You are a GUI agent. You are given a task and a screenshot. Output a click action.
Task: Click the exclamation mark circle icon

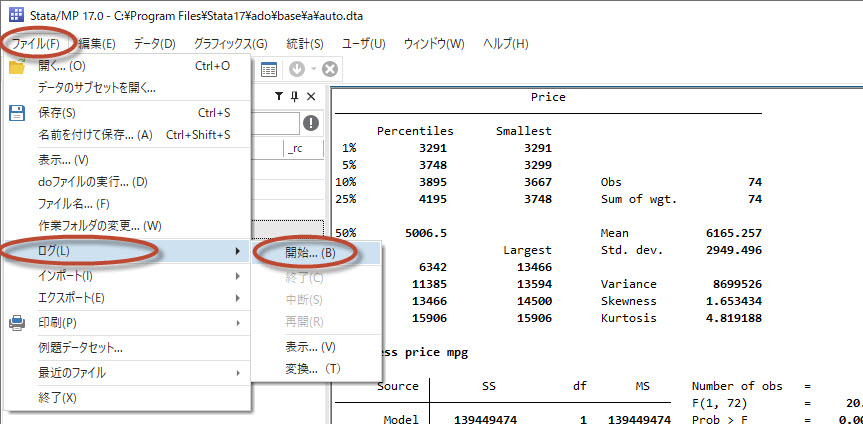pos(311,123)
